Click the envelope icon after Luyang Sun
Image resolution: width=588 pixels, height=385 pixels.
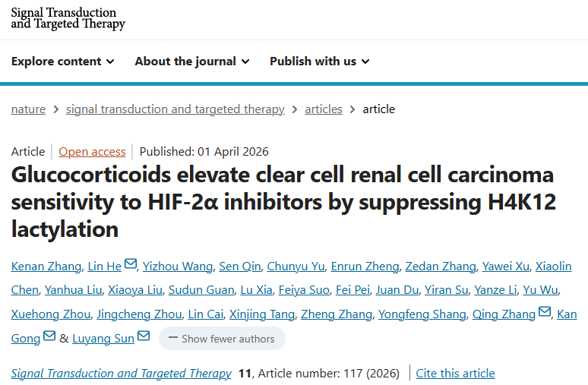point(144,336)
